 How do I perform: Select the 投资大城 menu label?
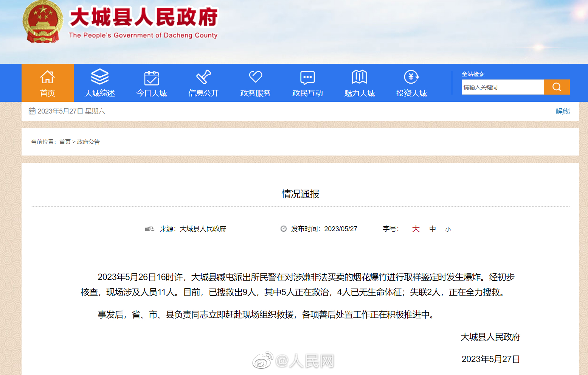[x=411, y=93]
